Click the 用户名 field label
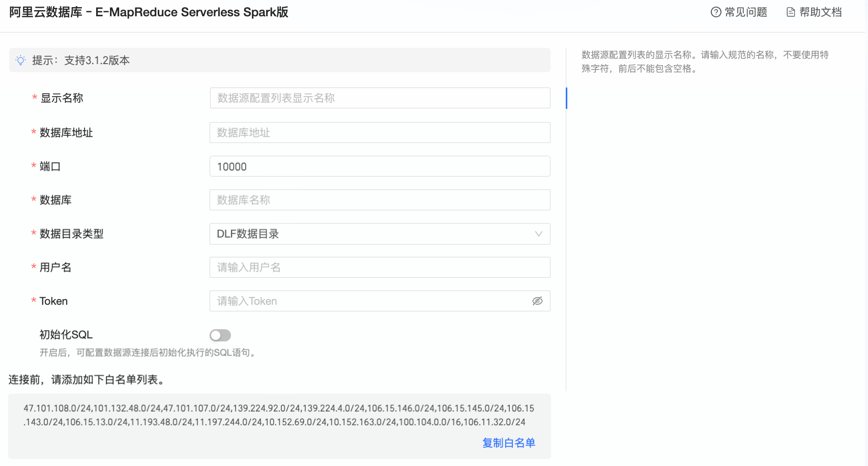 click(x=55, y=268)
